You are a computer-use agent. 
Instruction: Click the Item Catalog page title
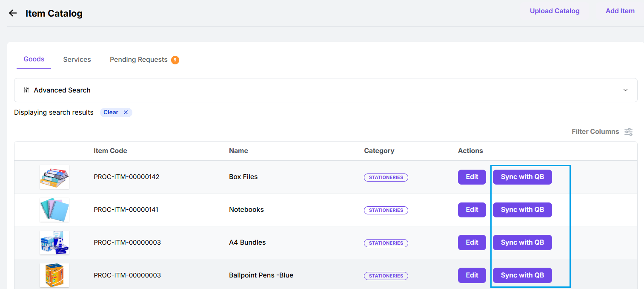tap(54, 14)
